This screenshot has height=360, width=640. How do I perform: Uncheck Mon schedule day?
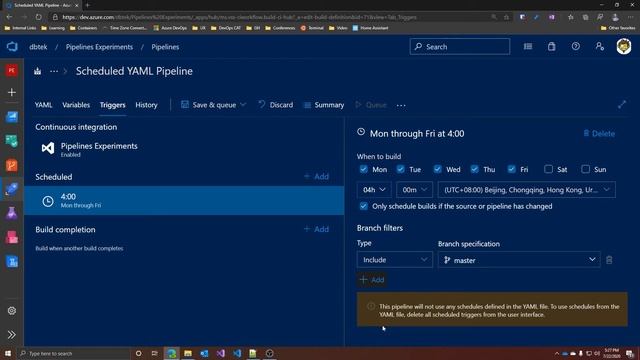pos(363,169)
